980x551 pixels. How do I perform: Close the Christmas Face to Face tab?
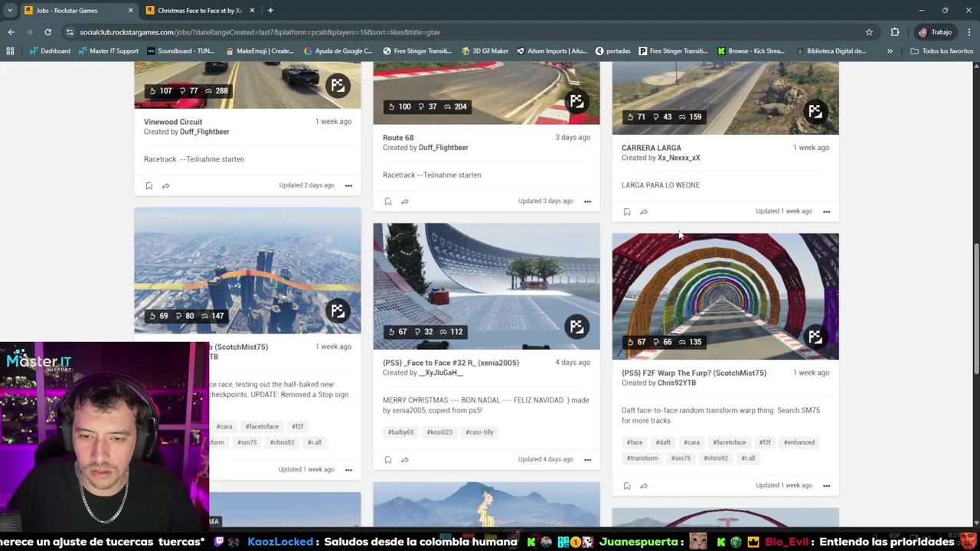(252, 11)
